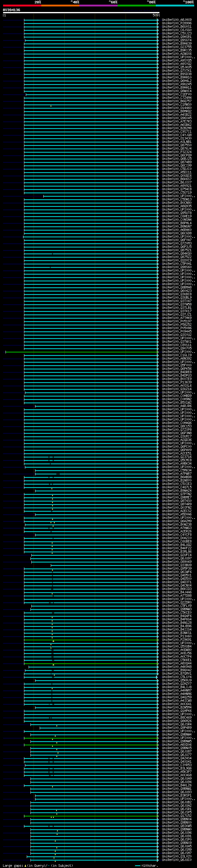Pick the UniRef100_O14460 row label
197x868 pixels.
click(176, 108)
